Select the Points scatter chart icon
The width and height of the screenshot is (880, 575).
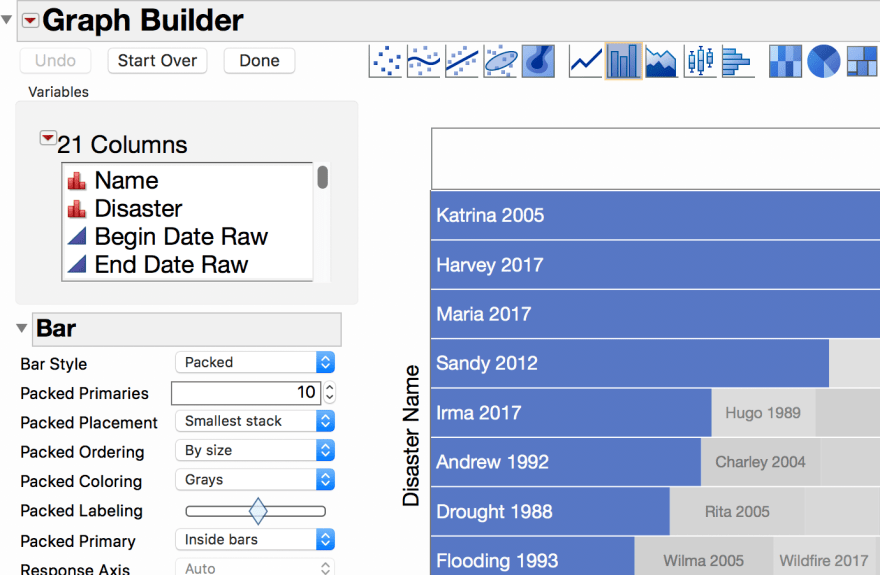click(386, 62)
